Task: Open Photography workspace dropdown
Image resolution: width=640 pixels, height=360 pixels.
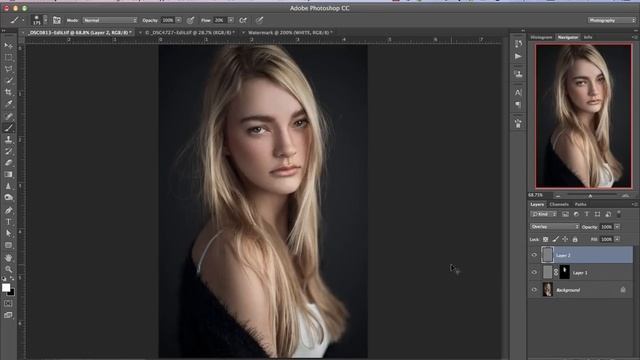Action: [x=611, y=20]
